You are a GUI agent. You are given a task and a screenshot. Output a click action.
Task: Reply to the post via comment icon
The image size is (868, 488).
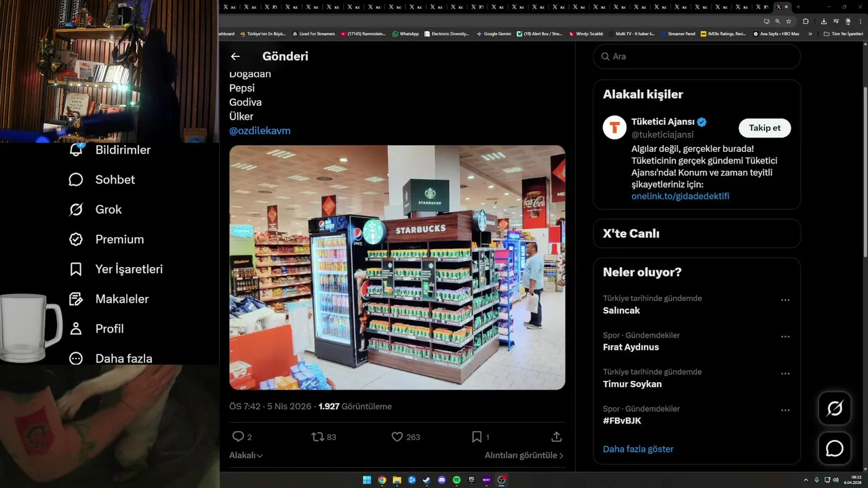238,437
